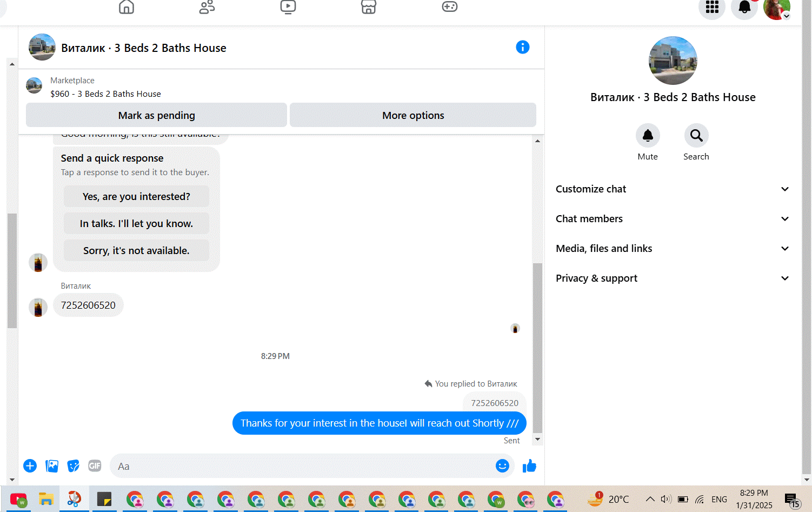Open the Facebook menu grid icon

coord(712,8)
